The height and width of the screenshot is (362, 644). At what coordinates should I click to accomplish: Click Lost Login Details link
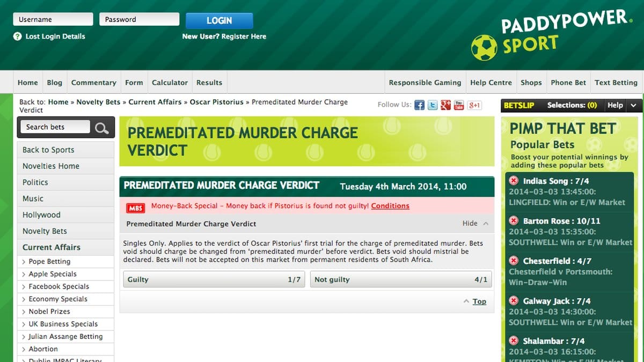[x=55, y=36]
